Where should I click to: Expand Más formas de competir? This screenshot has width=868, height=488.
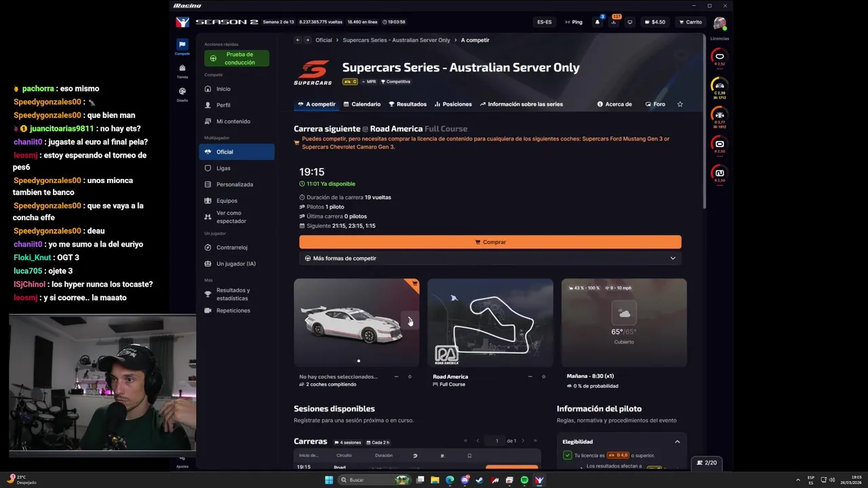490,258
